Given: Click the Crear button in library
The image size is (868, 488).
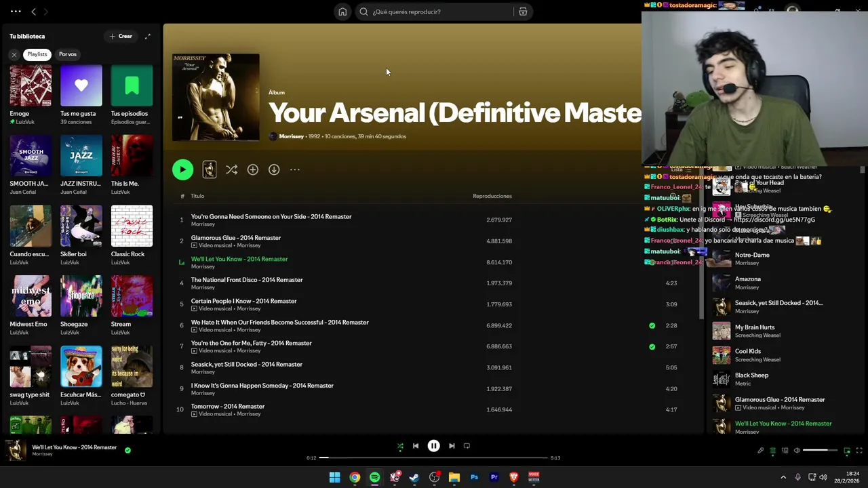Looking at the screenshot, I should pos(121,36).
